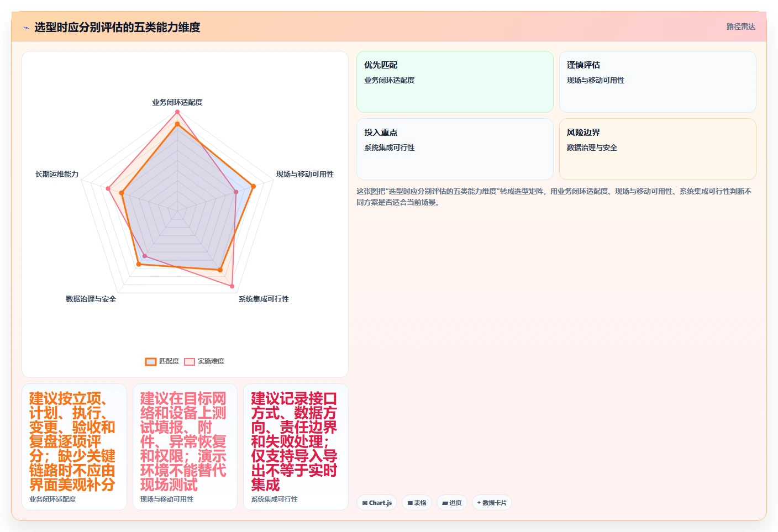Toggle the 实施难度 legend swatch
Screen dimensions: 778x532
click(190, 361)
